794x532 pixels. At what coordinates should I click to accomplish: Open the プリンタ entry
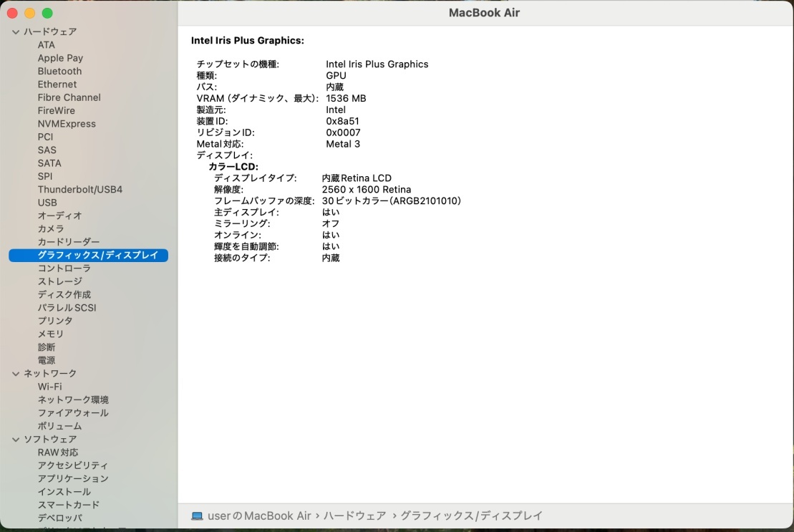55,321
